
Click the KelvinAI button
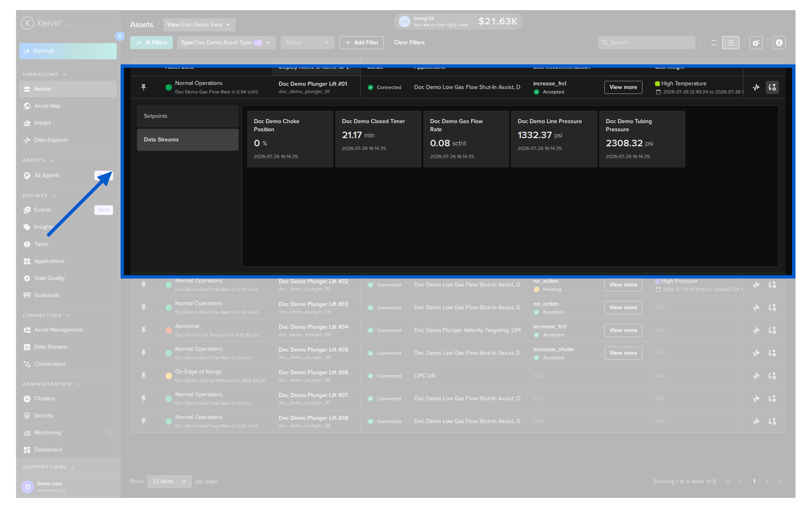[68, 51]
